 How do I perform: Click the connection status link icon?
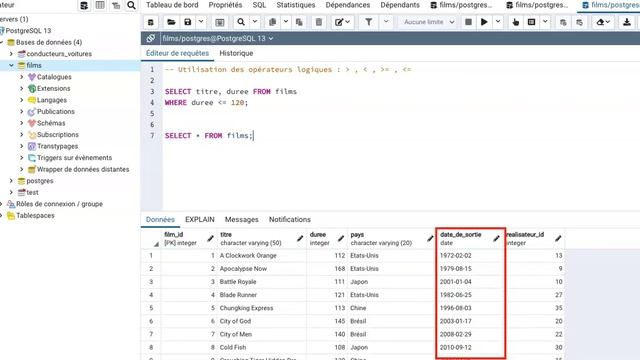151,38
